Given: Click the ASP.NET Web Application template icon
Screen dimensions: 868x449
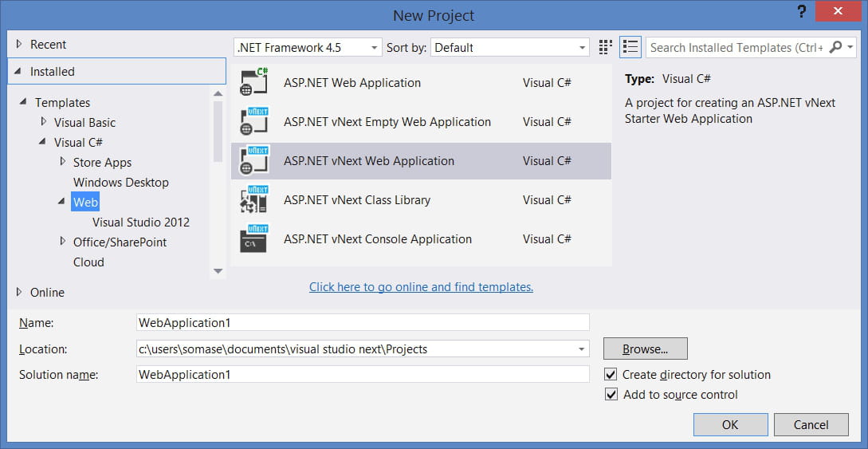Looking at the screenshot, I should (x=254, y=82).
